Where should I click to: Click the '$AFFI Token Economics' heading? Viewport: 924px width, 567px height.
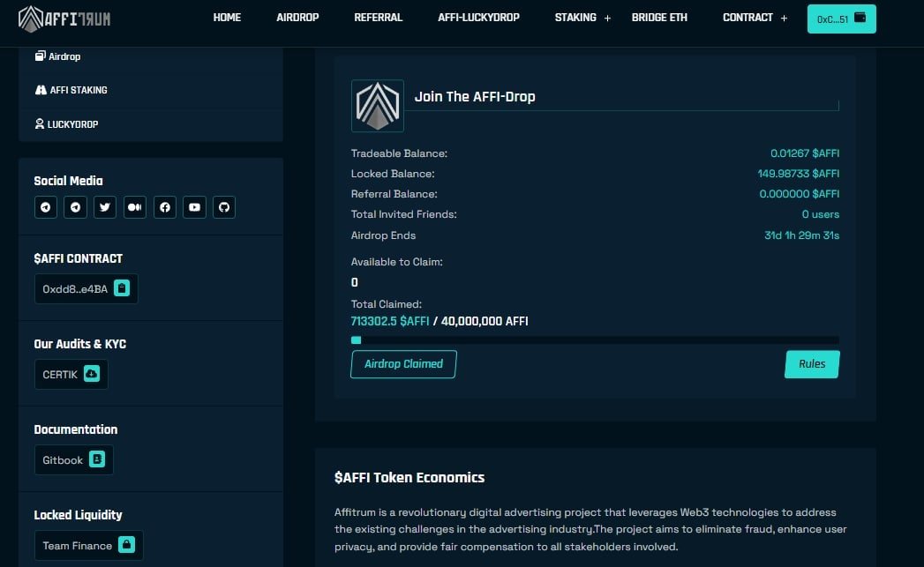pyautogui.click(x=409, y=478)
